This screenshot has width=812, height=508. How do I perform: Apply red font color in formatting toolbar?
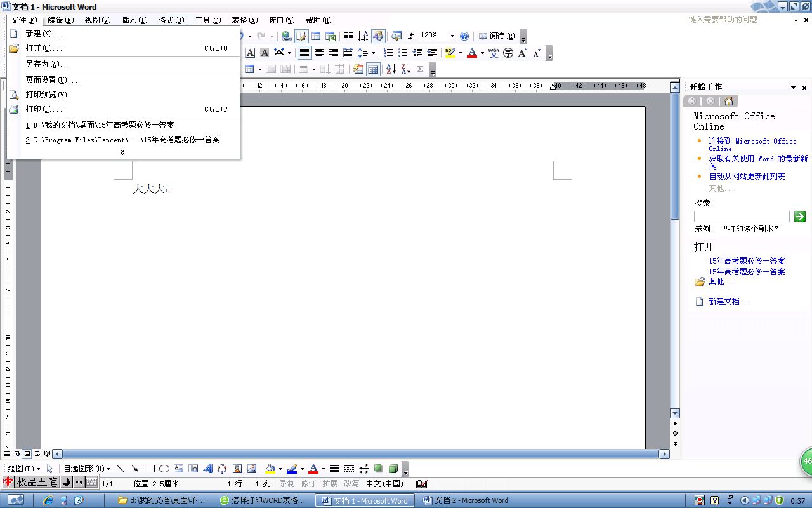click(x=471, y=53)
